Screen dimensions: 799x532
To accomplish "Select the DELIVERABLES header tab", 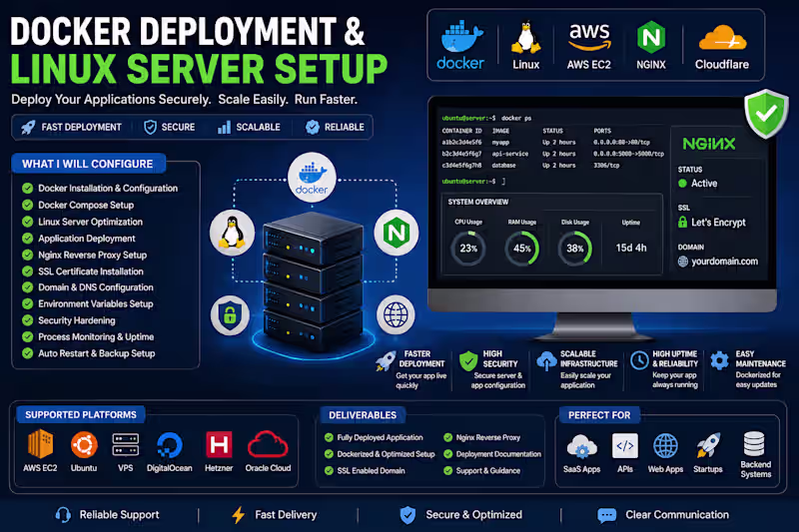I will tap(363, 415).
